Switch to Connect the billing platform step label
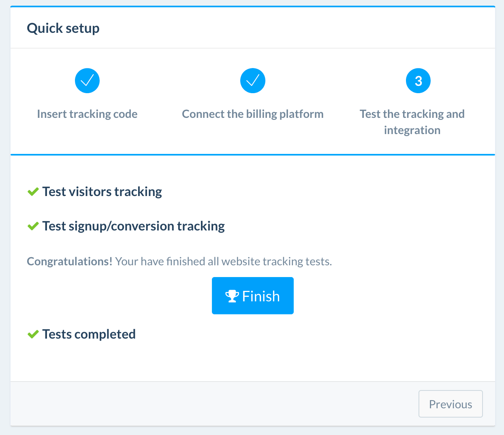Viewport: 504px width, 435px height. click(253, 114)
